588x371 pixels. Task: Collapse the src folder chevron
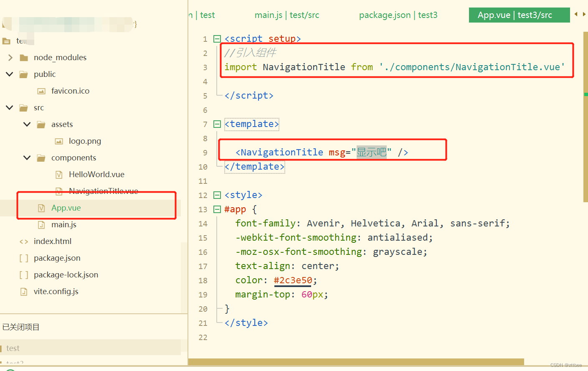tap(10, 107)
